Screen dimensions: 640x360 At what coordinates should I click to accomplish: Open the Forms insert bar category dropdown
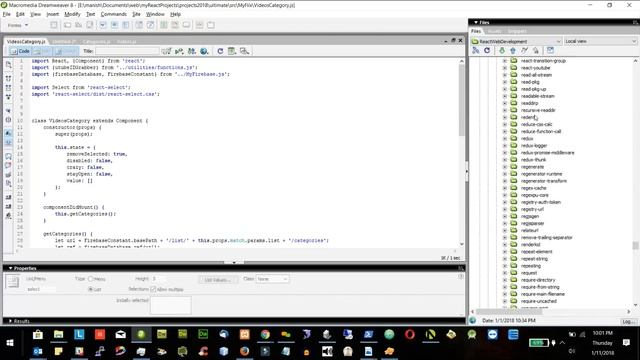point(18,25)
